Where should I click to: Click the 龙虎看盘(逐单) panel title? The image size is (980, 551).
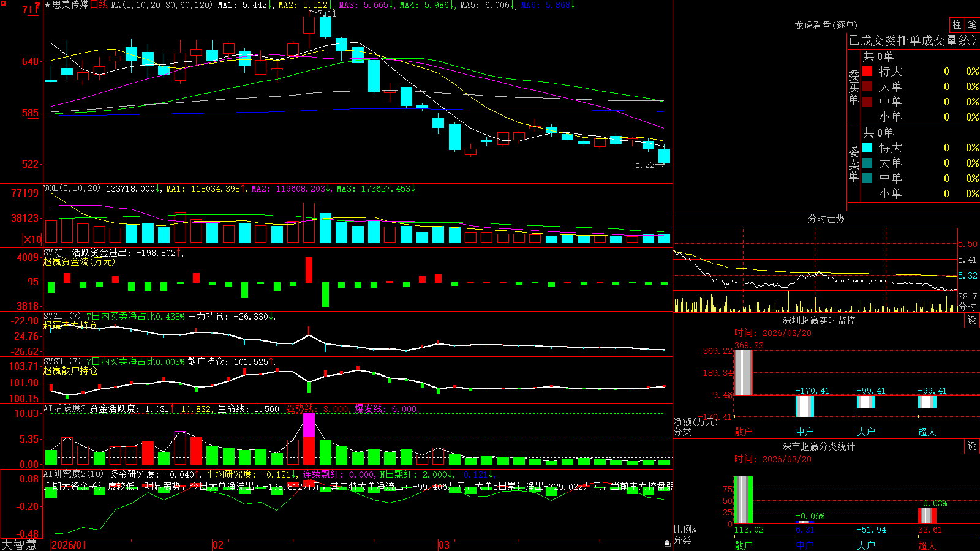pos(826,25)
